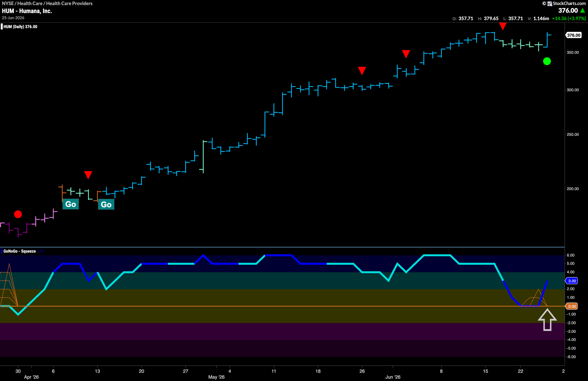
Task: Click date label 27 on time axis
Action: 186,371
